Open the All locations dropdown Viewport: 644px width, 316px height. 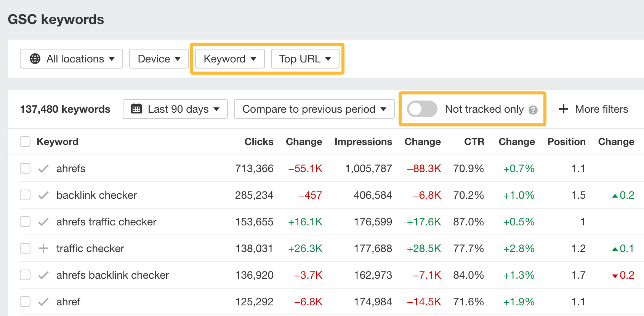(72, 59)
